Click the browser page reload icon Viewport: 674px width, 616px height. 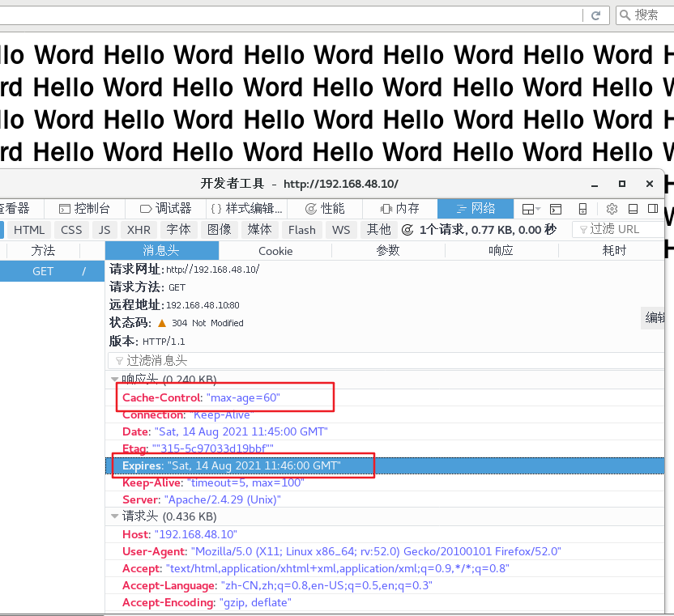click(x=595, y=16)
